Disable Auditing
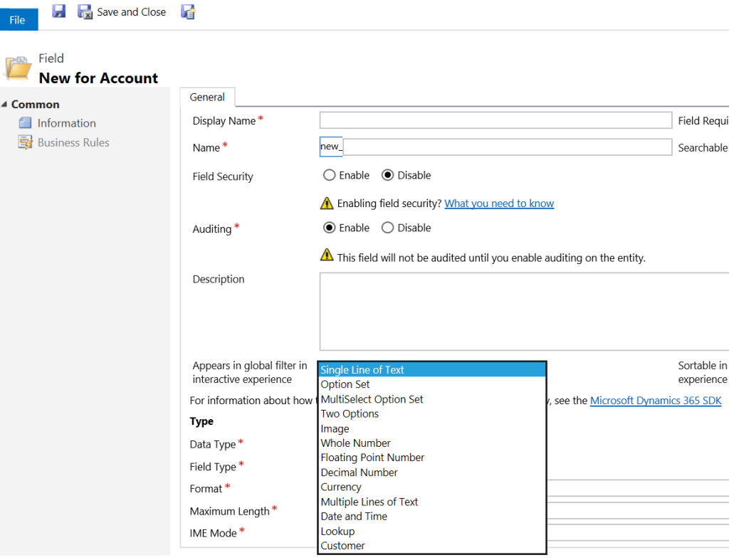The height and width of the screenshot is (560, 729). coord(389,227)
